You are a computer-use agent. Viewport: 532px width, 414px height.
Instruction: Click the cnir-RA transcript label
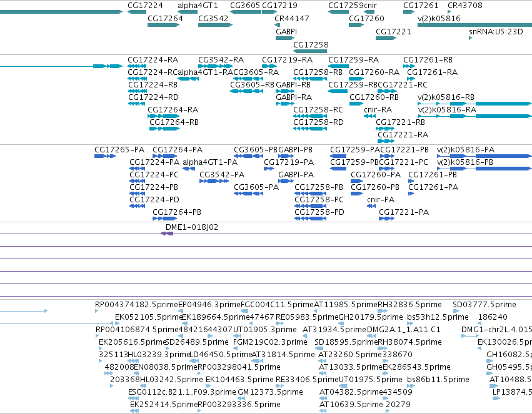click(x=378, y=110)
